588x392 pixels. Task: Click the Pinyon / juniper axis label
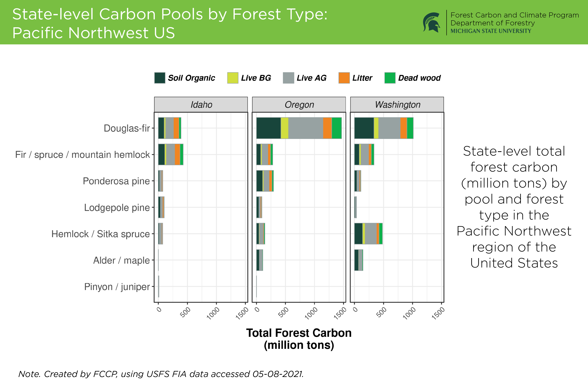click(117, 286)
